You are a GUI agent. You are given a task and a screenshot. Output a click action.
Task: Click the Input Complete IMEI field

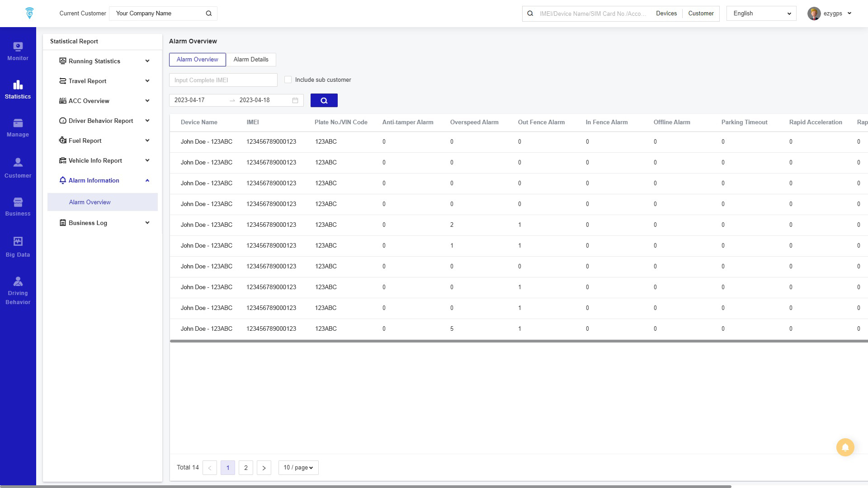223,80
